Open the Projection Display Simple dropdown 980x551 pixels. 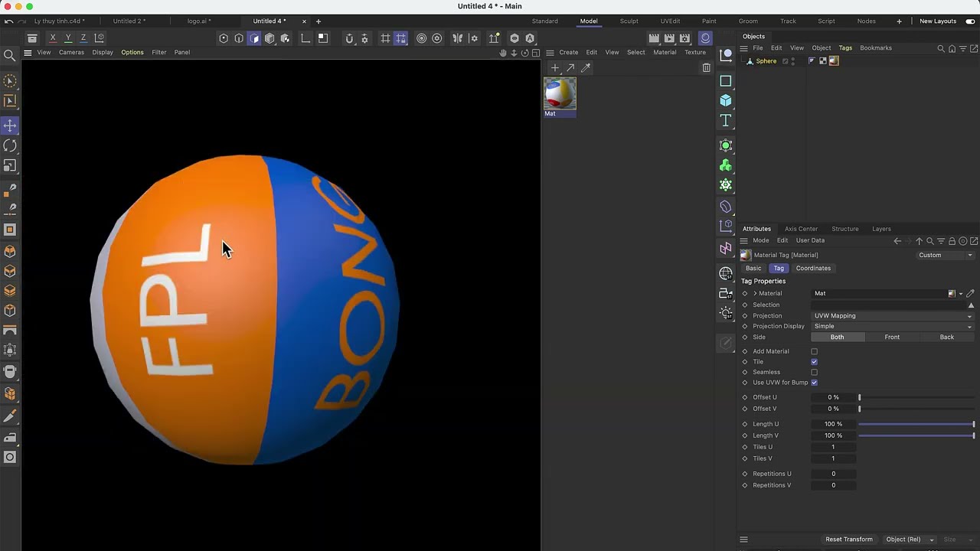click(x=893, y=327)
